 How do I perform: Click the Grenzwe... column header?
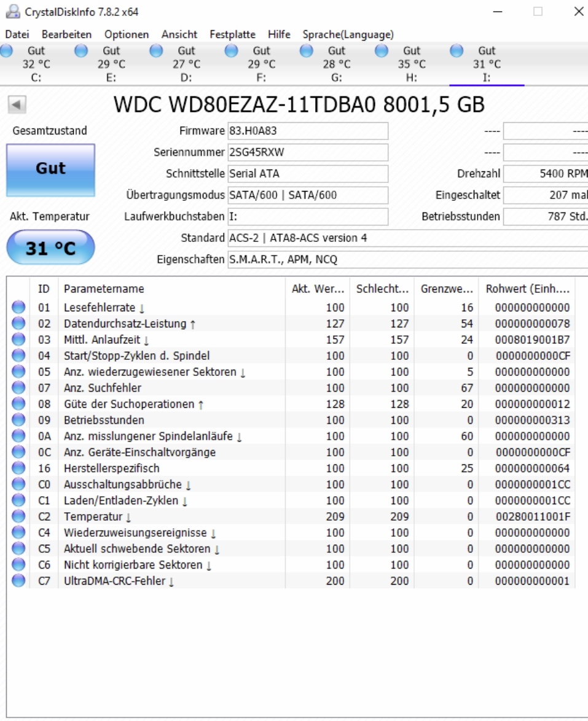[x=447, y=289]
